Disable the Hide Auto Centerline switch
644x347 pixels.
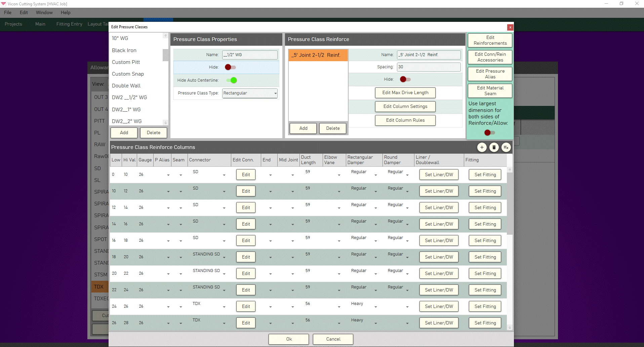pyautogui.click(x=232, y=80)
